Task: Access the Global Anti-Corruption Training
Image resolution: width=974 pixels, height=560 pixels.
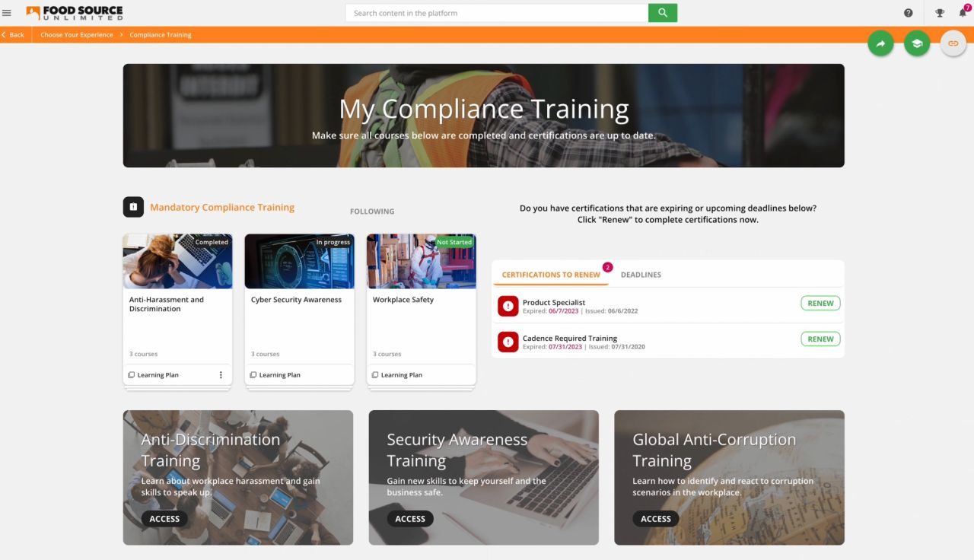Action: pos(655,519)
